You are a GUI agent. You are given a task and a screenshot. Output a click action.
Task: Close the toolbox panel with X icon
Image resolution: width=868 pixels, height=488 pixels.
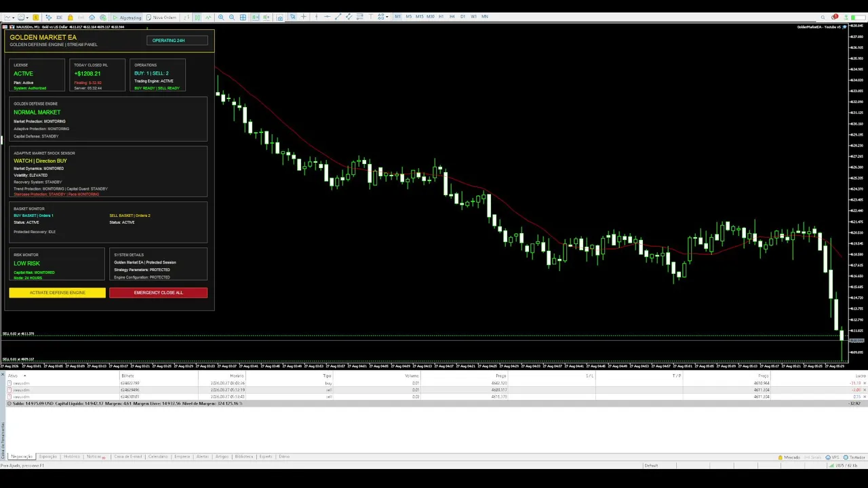pos(3,375)
